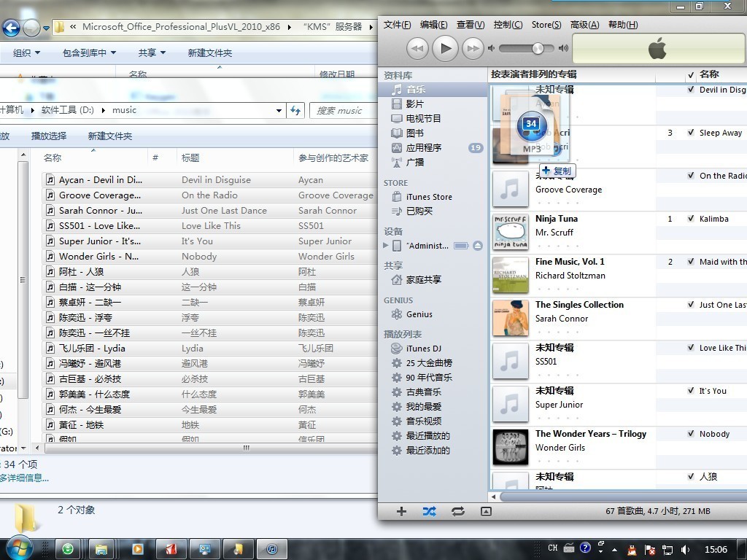
Task: Eject the Administrator device
Action: (478, 246)
